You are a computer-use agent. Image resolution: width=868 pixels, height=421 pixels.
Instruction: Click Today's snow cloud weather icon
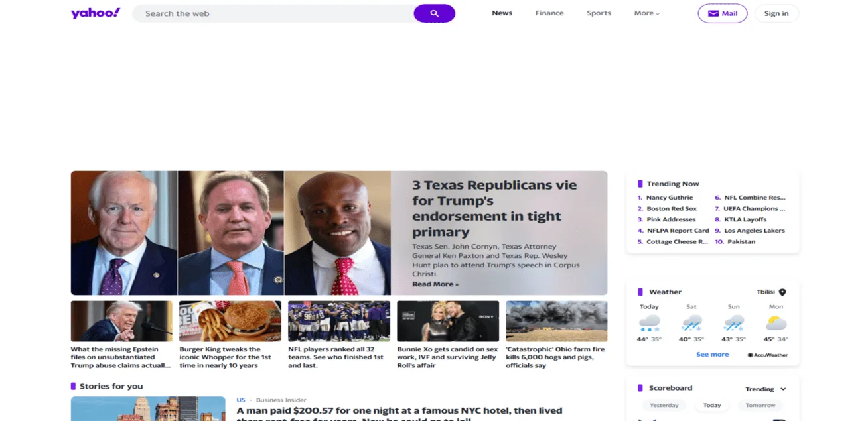tap(649, 324)
